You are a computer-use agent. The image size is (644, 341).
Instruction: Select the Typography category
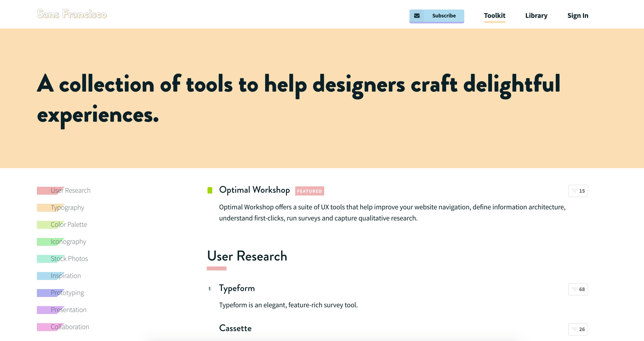(x=67, y=208)
